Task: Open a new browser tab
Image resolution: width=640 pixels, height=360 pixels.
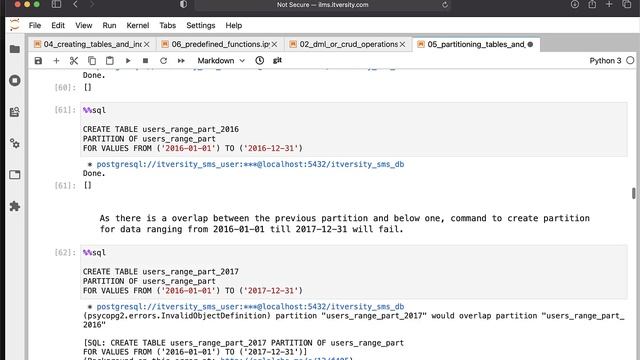Action: pyautogui.click(x=609, y=4)
